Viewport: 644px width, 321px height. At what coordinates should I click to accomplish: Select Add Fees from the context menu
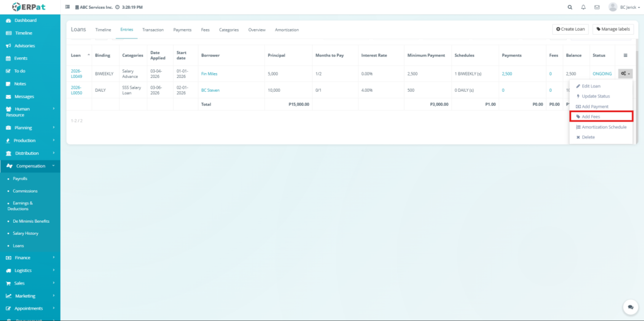pyautogui.click(x=601, y=116)
